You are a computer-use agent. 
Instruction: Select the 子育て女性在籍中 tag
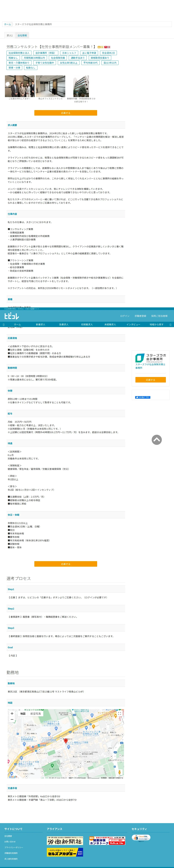click(x=45, y=63)
